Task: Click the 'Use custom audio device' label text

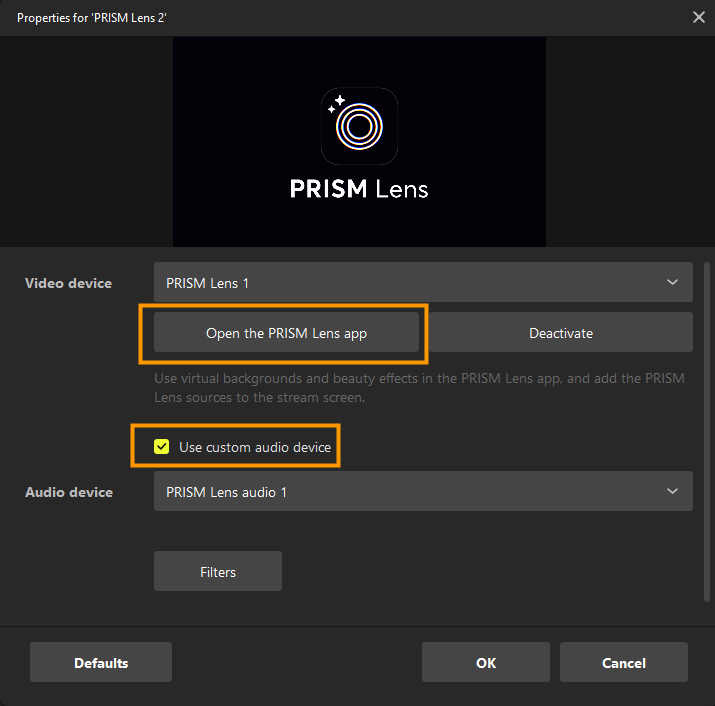Action: click(254, 447)
